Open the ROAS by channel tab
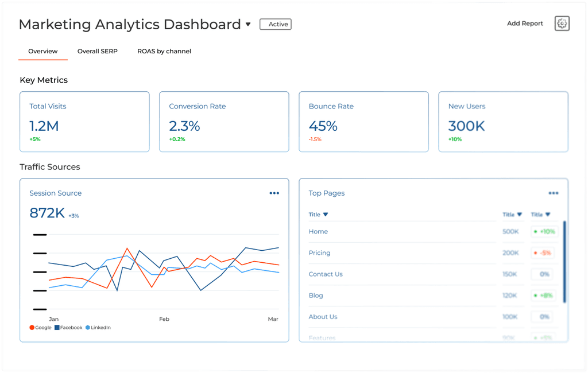The image size is (588, 373). pos(164,51)
